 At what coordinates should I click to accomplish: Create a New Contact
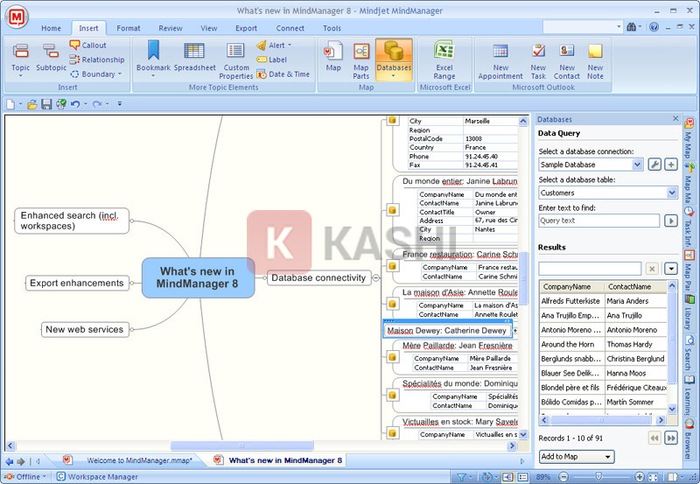pyautogui.click(x=567, y=61)
